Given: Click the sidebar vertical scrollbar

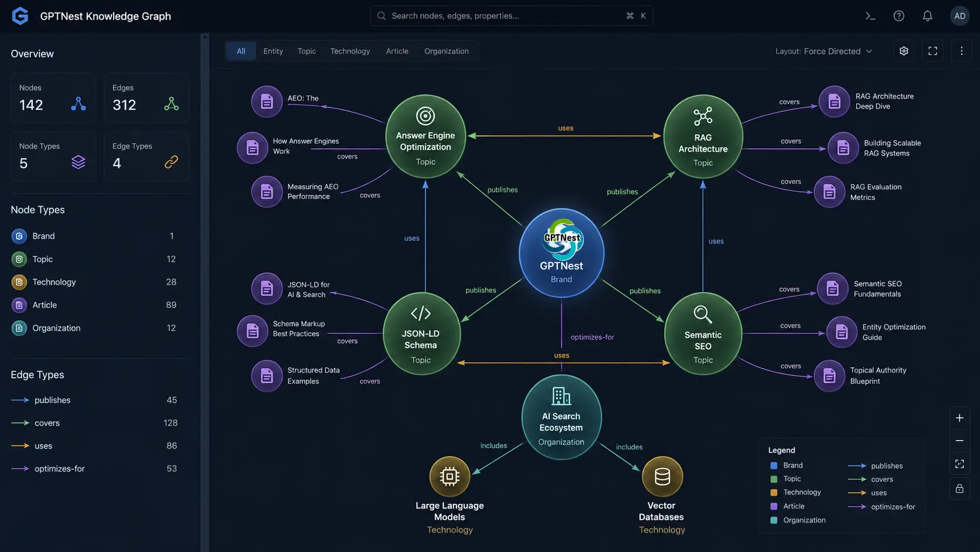Looking at the screenshot, I should 205,292.
